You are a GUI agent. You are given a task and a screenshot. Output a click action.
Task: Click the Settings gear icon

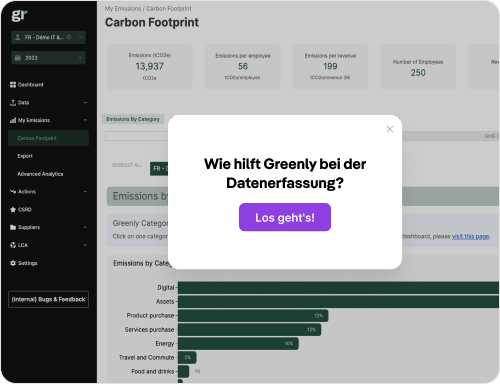13,263
